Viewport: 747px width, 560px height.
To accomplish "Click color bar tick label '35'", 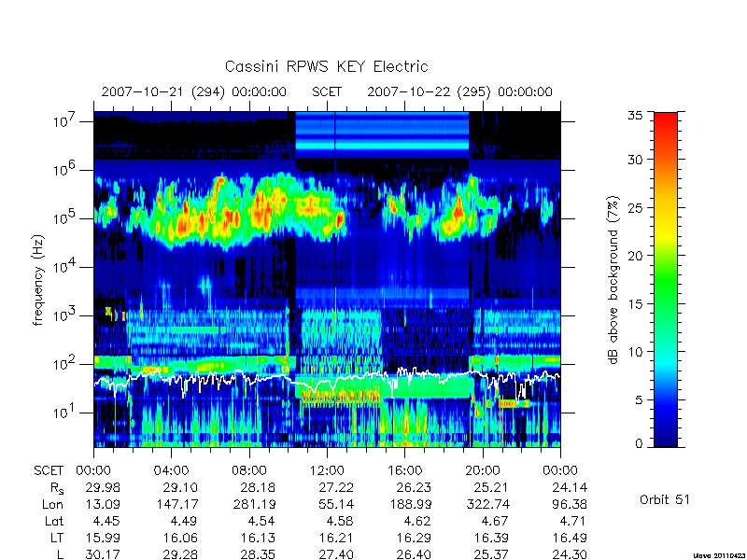I will (635, 116).
